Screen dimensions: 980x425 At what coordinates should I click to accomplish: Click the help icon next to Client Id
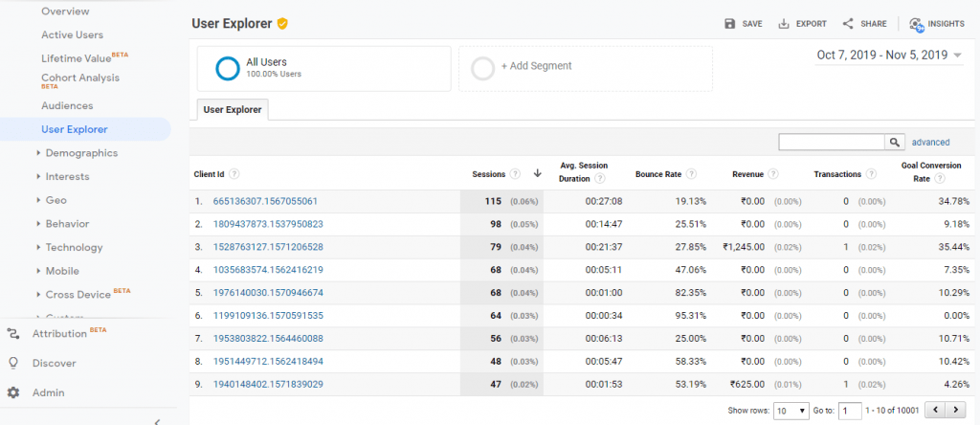(x=234, y=174)
